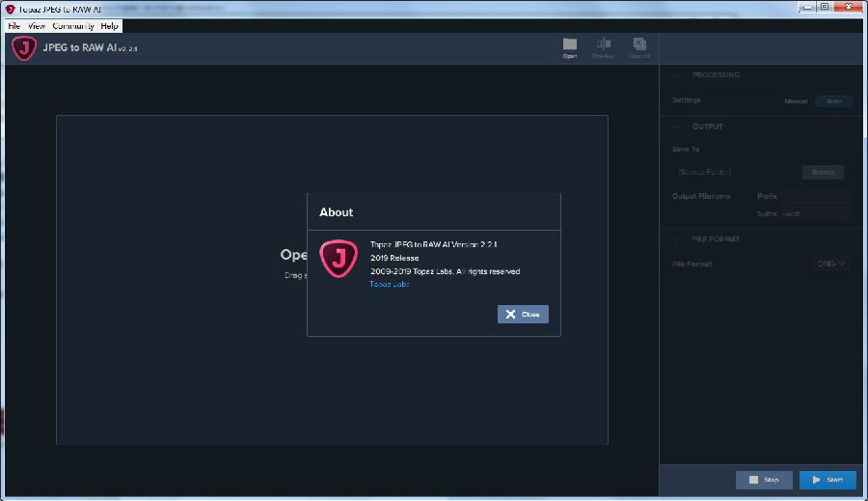Click the Open folder icon in toolbar
The image size is (868, 501).
pyautogui.click(x=569, y=44)
